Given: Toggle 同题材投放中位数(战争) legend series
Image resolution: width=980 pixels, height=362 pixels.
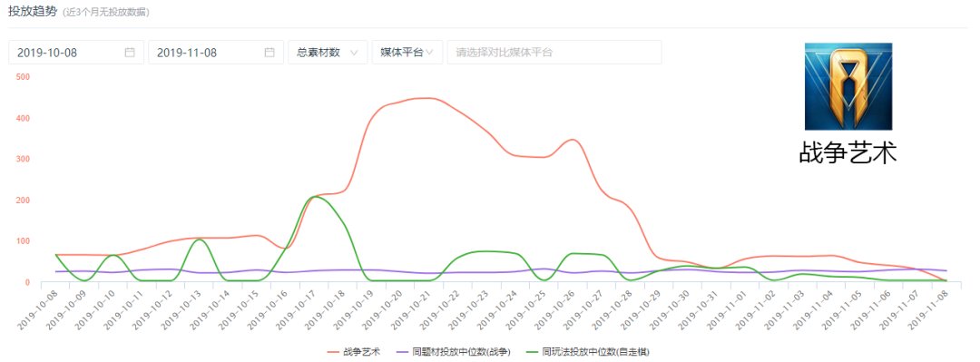Looking at the screenshot, I should tap(454, 352).
